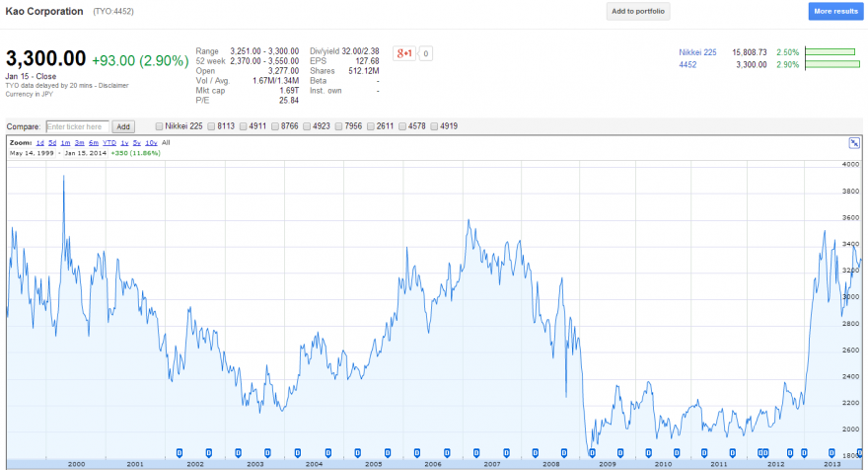
Task: Click Add next to ticker field
Action: coord(123,127)
